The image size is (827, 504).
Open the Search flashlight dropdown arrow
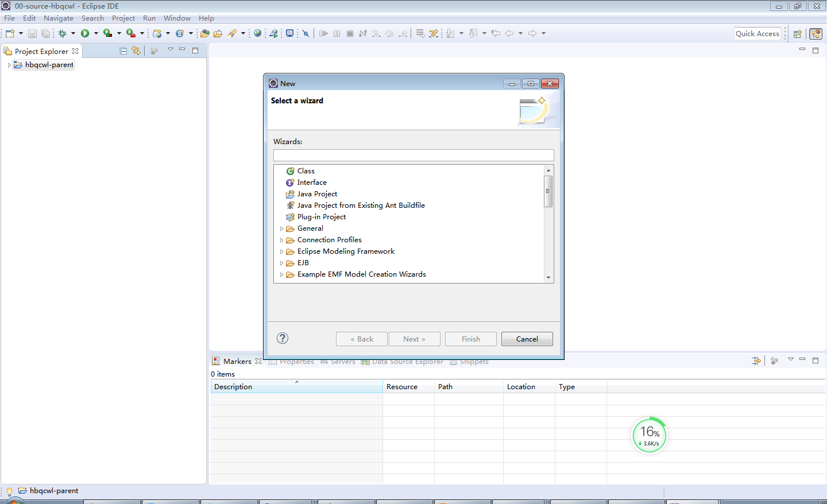click(243, 33)
